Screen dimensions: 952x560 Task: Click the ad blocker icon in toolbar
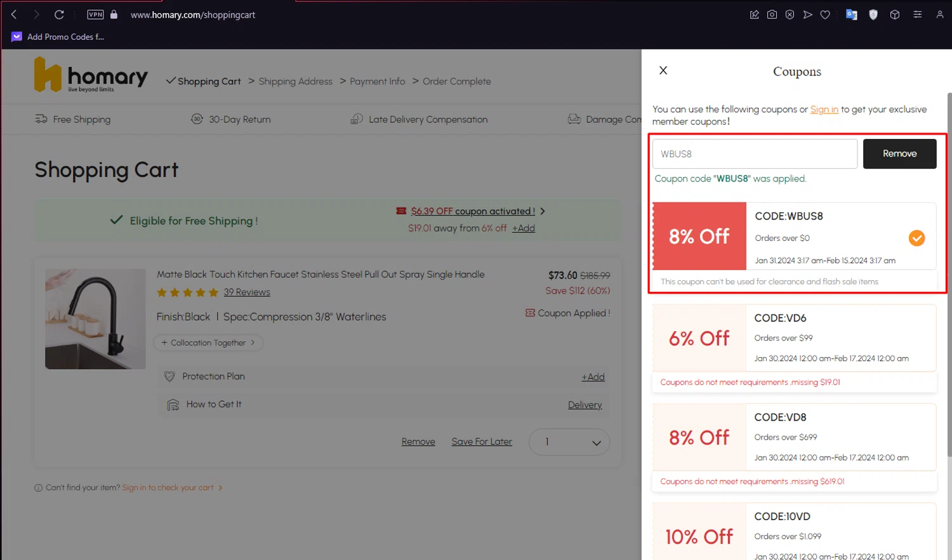[790, 15]
